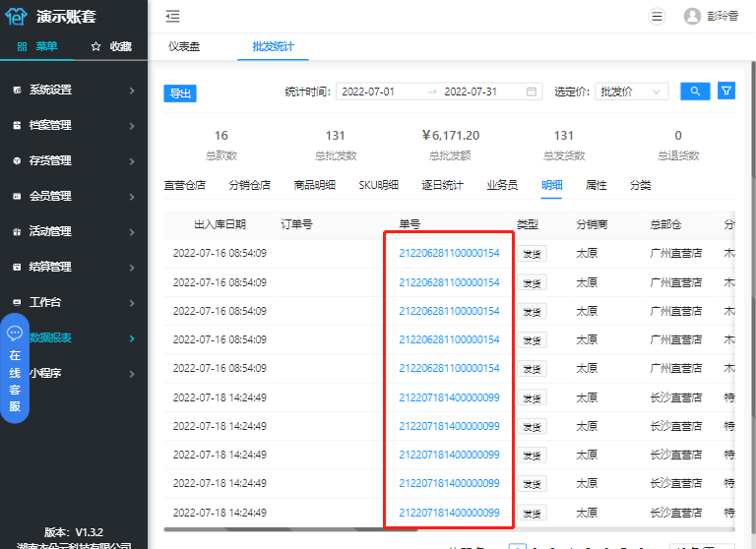Switch to the 分类 tab
The height and width of the screenshot is (549, 756).
coord(641,185)
